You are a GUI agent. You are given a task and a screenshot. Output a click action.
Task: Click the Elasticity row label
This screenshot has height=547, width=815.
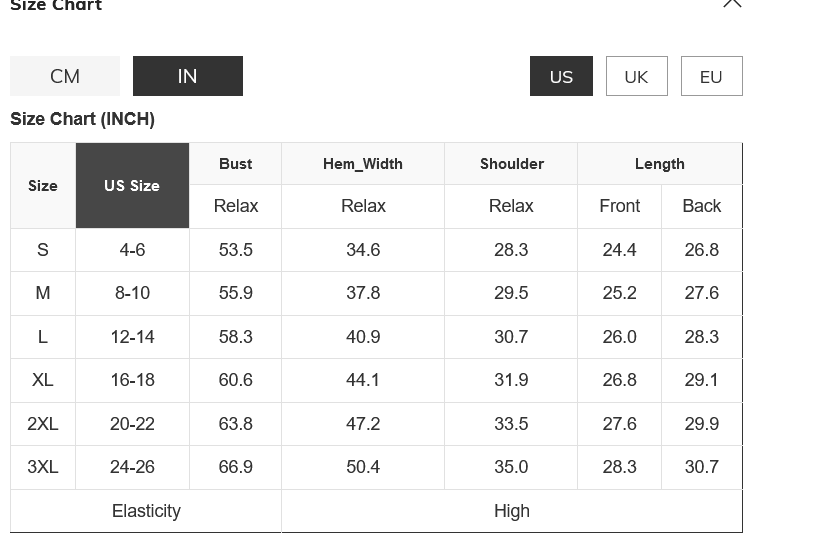[x=146, y=511]
